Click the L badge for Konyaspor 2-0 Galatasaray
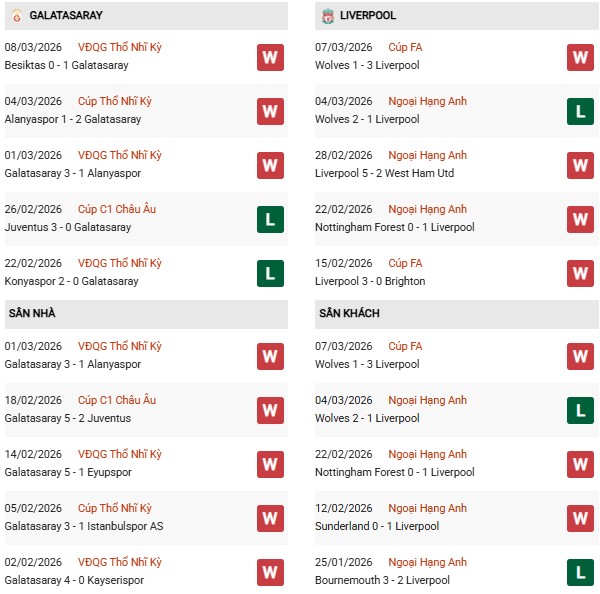 pos(270,273)
